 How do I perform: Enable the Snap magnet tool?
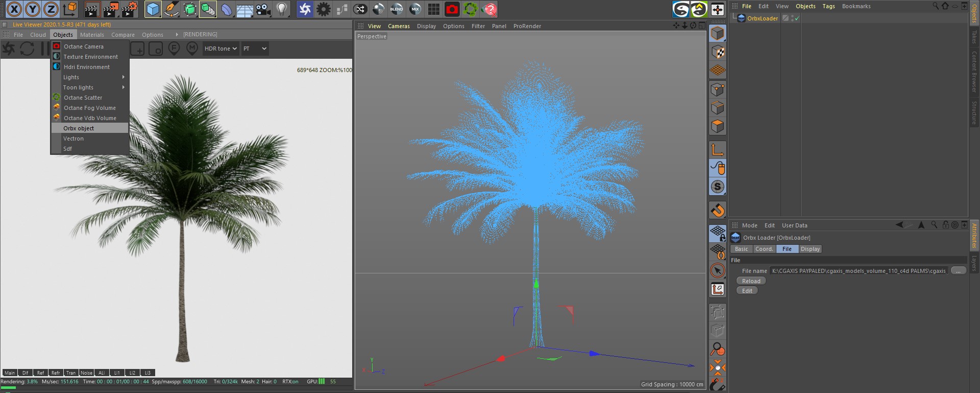coord(718,210)
